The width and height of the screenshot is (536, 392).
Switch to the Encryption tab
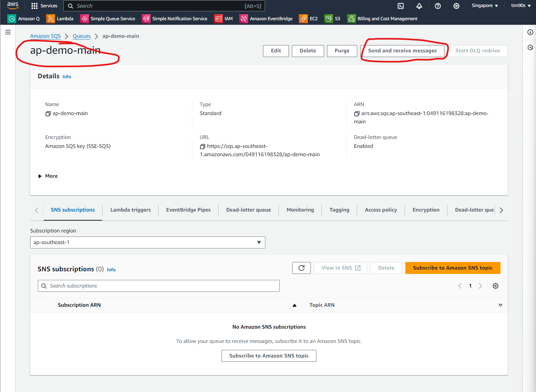tap(426, 210)
